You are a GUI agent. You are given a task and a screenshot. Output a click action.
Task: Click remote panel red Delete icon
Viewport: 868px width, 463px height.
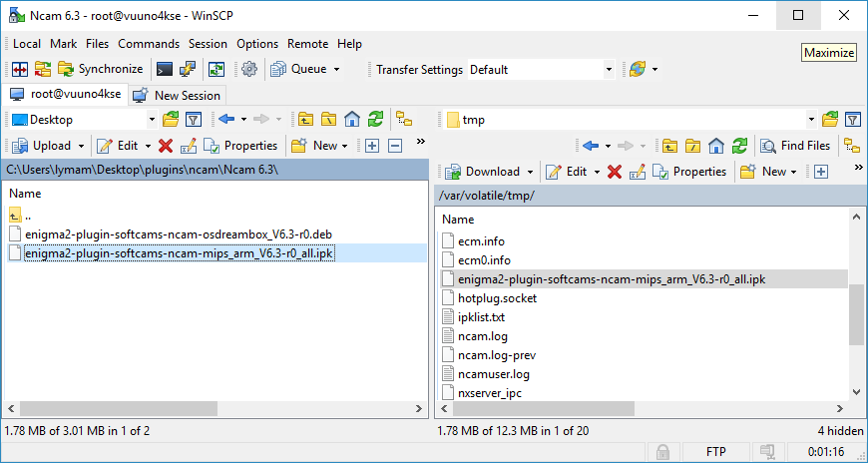pyautogui.click(x=615, y=172)
